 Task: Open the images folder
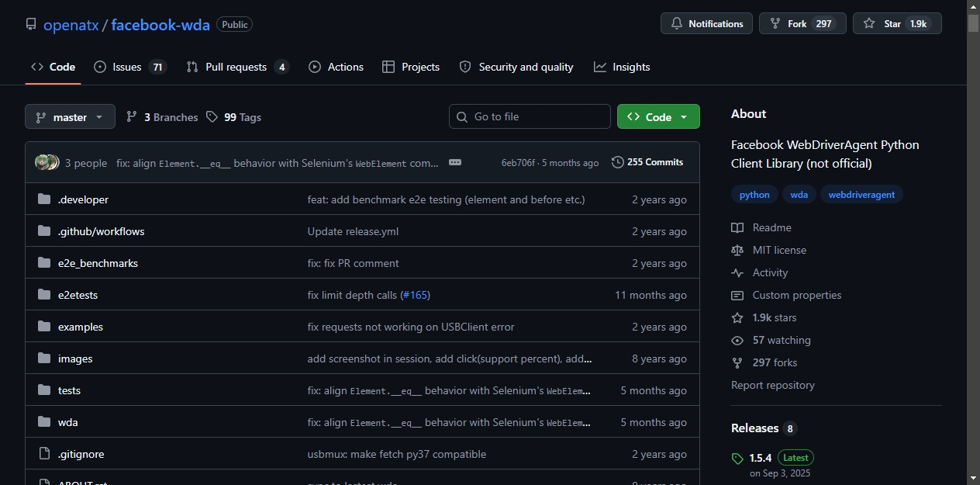[75, 359]
